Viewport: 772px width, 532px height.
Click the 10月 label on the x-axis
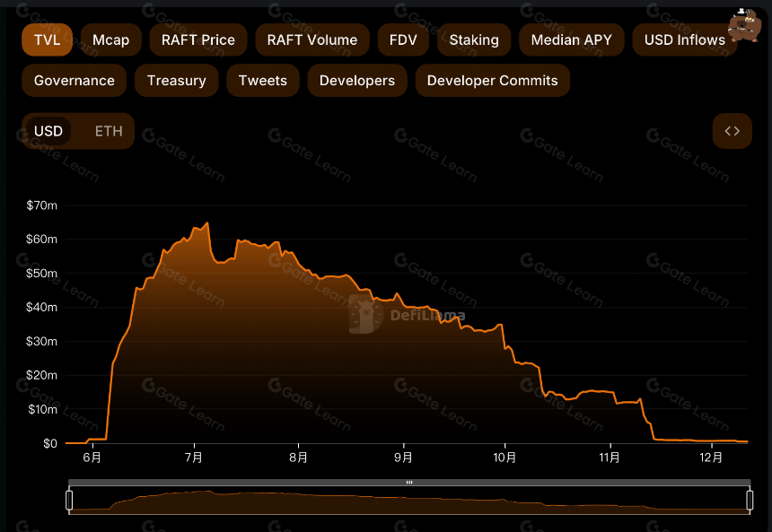tap(505, 458)
